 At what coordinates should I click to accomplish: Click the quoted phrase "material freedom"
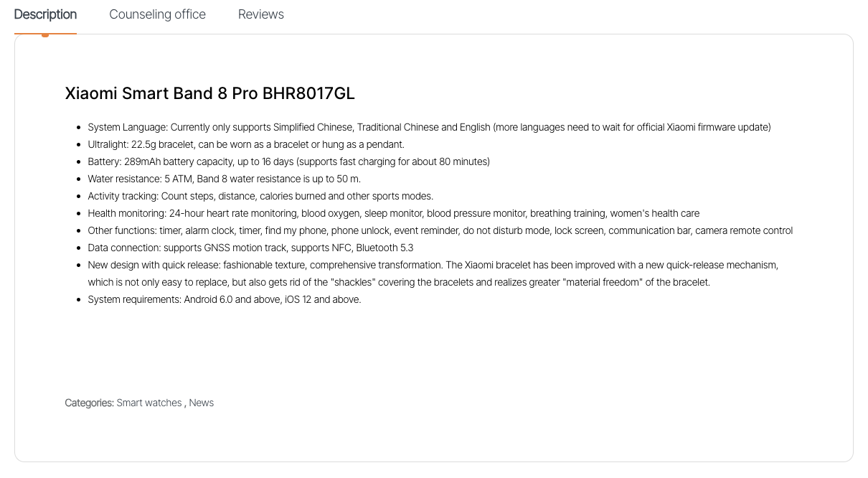(x=602, y=282)
